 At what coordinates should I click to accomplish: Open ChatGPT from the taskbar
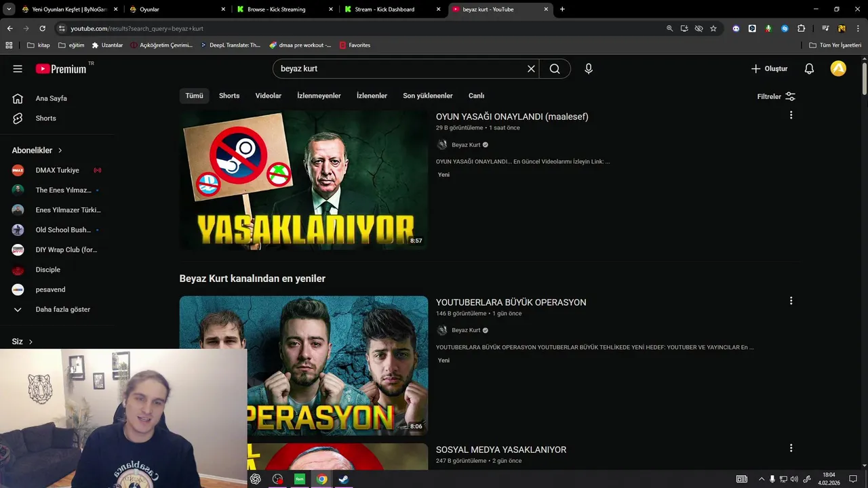(256, 479)
